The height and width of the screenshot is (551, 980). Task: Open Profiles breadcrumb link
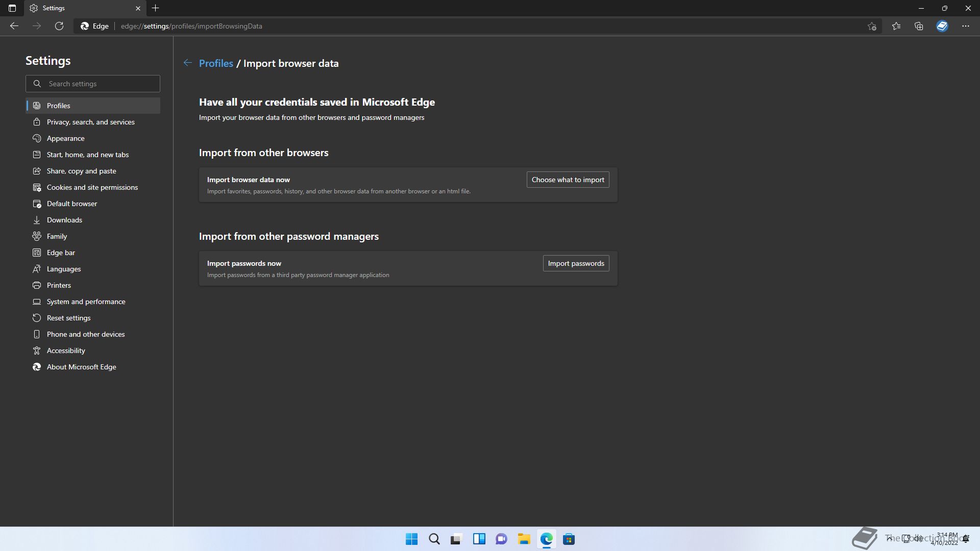tap(216, 63)
